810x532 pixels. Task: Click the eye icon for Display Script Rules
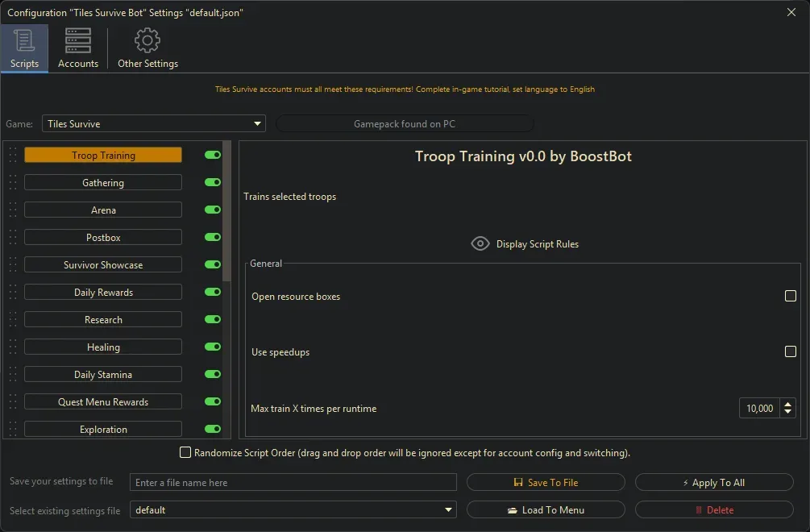[480, 244]
